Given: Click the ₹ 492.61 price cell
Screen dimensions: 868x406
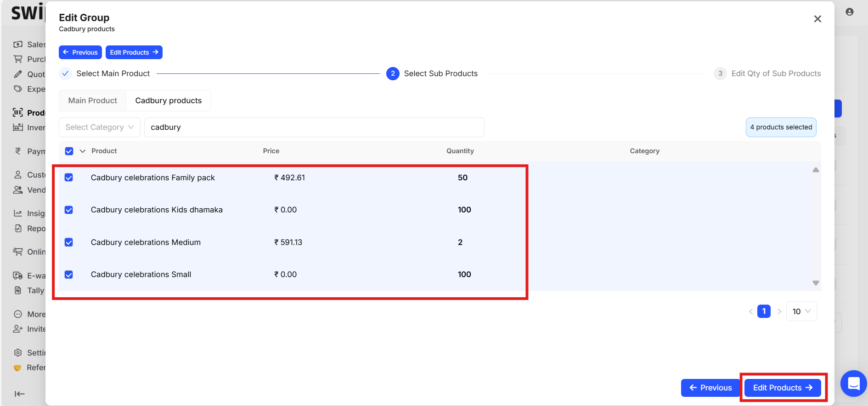Looking at the screenshot, I should (290, 178).
